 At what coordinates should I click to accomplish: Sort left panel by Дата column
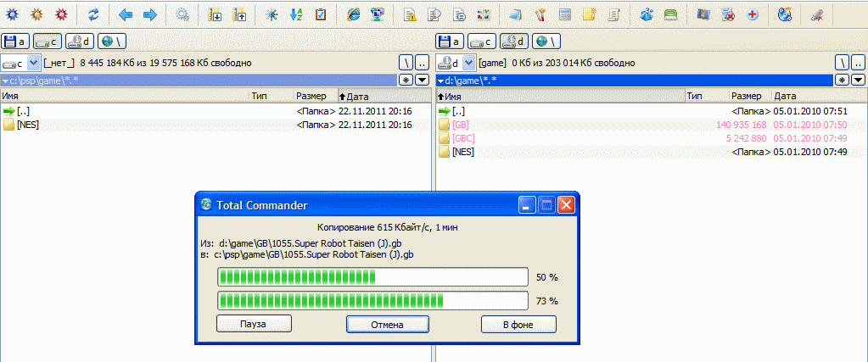coord(384,96)
